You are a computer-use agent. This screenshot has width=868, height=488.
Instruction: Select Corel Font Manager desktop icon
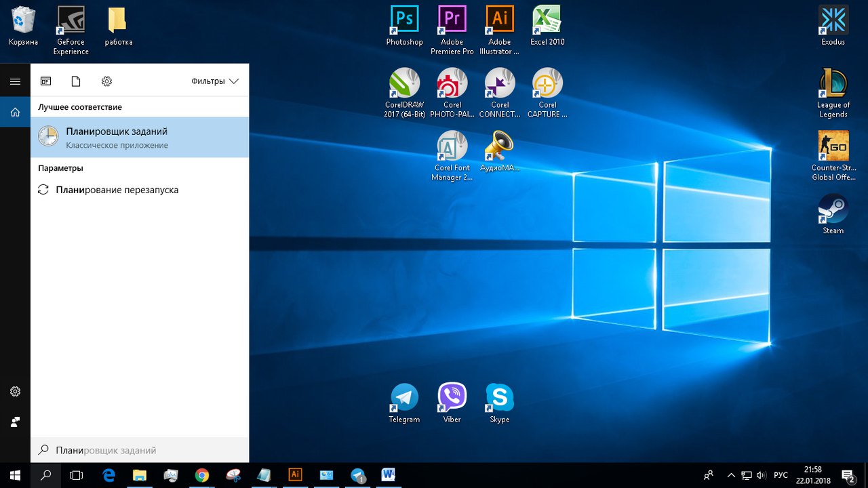point(452,156)
